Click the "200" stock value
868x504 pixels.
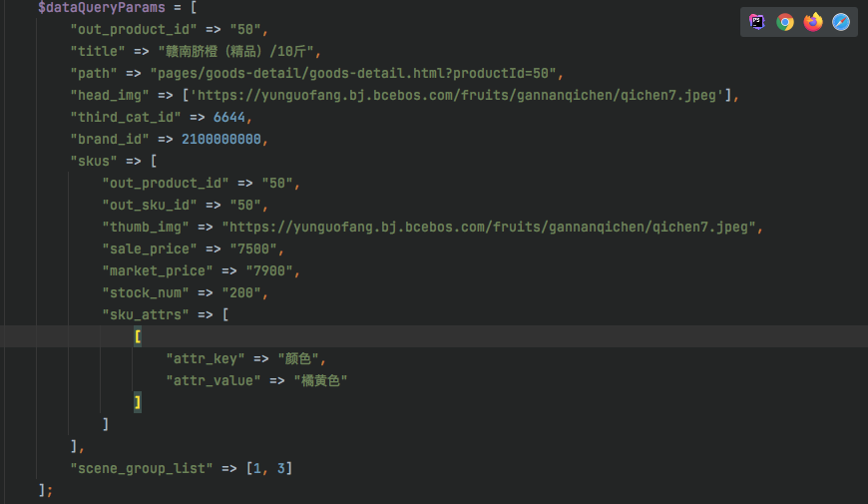coord(241,293)
